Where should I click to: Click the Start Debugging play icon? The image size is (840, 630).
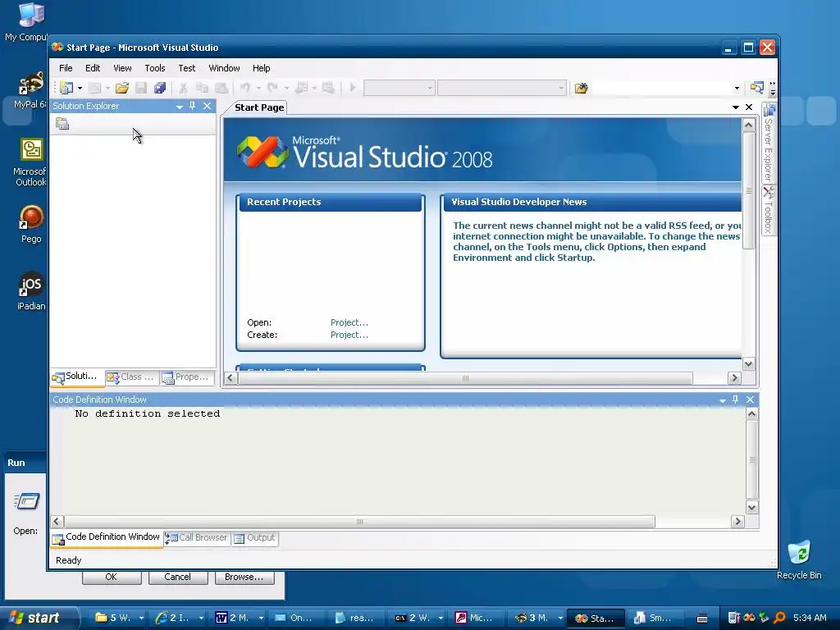click(353, 87)
